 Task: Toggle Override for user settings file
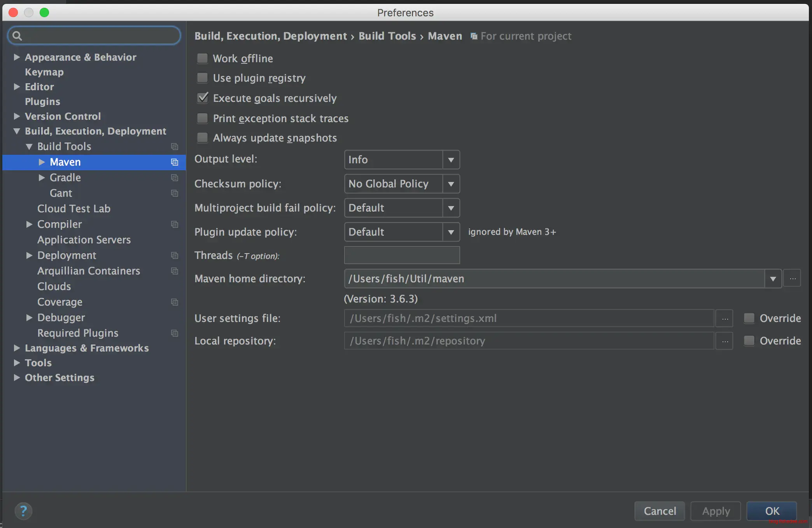(749, 318)
